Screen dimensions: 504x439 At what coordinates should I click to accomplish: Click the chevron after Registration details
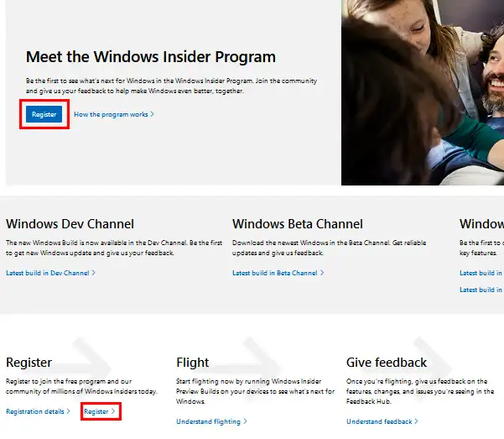pos(69,411)
